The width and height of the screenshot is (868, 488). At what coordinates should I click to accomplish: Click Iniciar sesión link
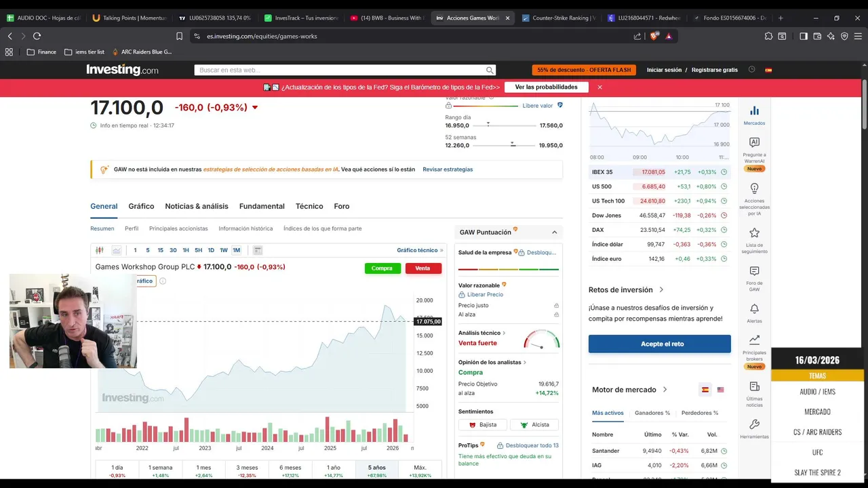[664, 70]
